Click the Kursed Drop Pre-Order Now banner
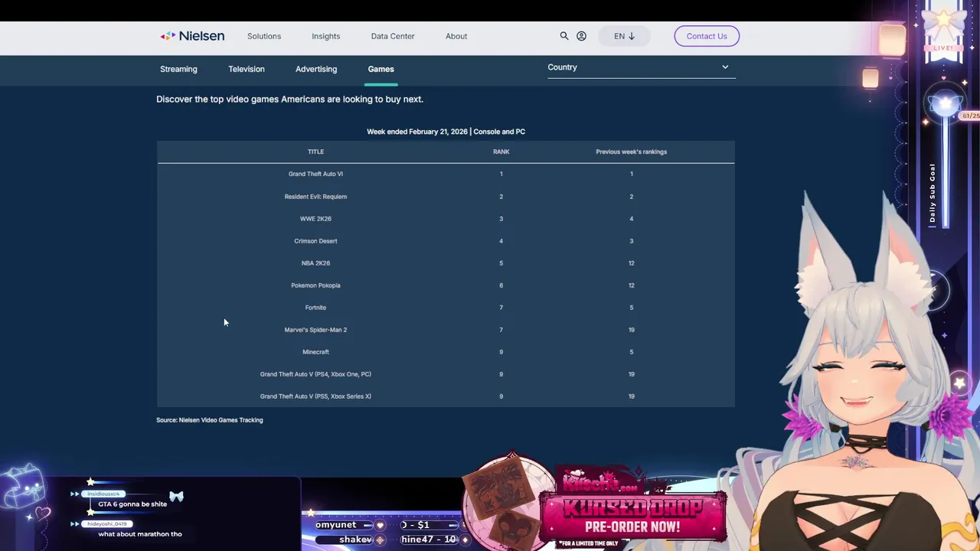 click(x=632, y=509)
